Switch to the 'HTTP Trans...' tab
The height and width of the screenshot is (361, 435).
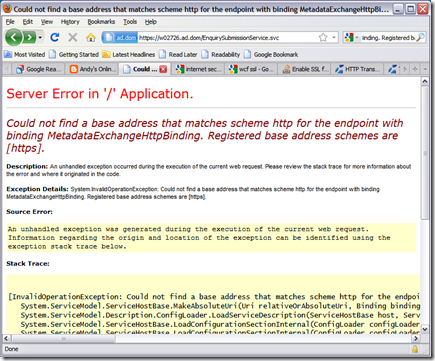[358, 69]
